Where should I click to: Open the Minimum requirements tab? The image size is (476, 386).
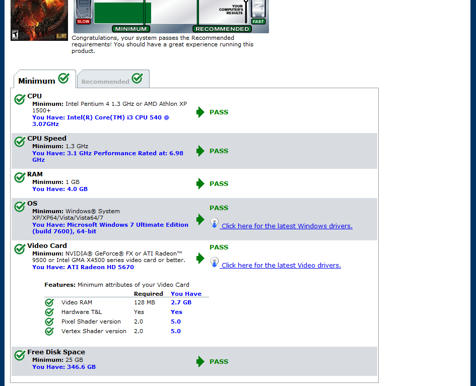44,79
